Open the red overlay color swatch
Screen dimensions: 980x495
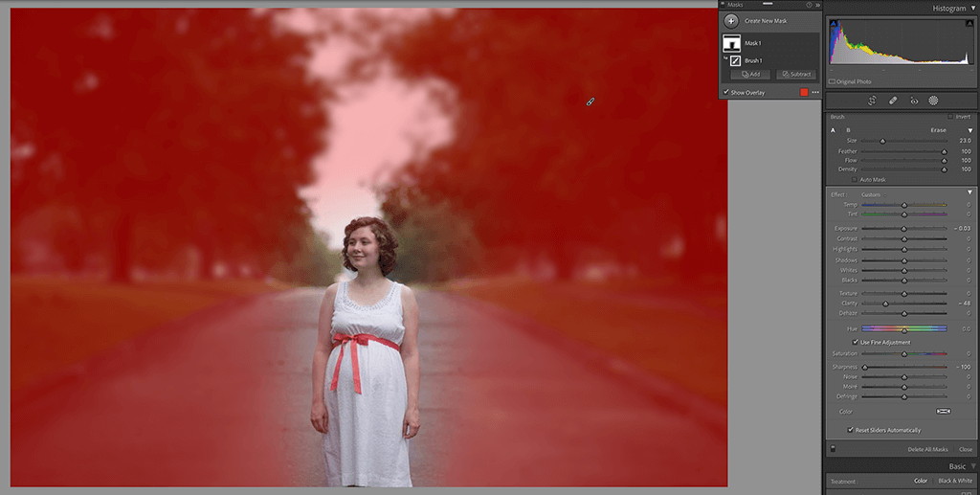[x=804, y=92]
